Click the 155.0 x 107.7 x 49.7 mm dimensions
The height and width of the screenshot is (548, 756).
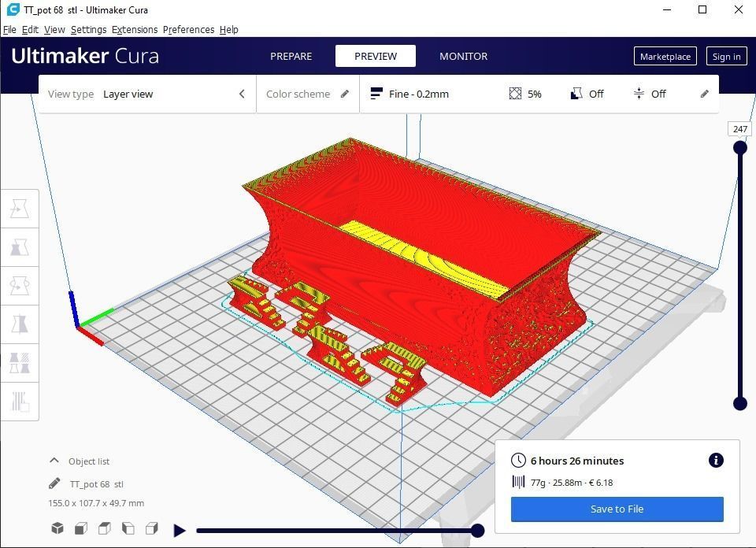point(96,502)
